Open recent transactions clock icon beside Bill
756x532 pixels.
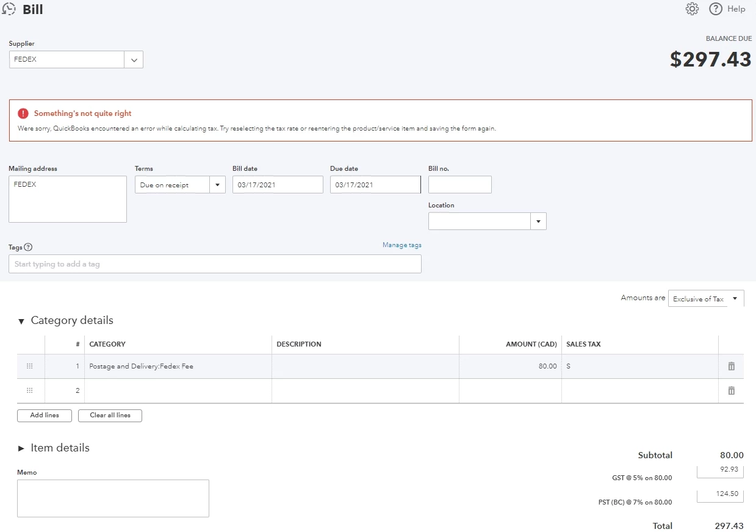(9, 9)
